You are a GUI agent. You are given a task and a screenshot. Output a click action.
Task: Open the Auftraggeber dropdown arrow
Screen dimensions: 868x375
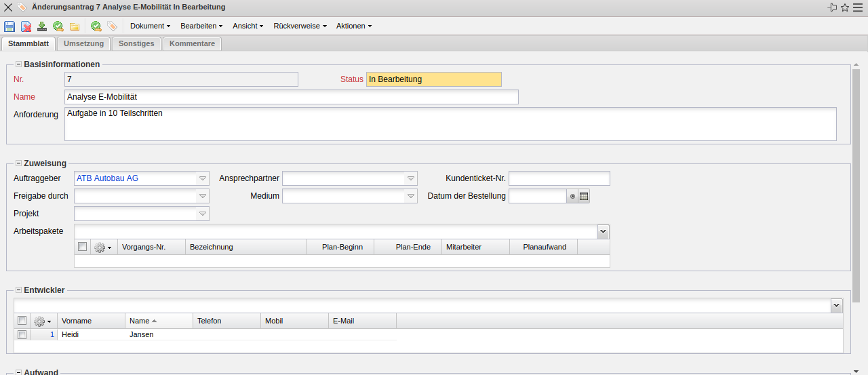(203, 178)
